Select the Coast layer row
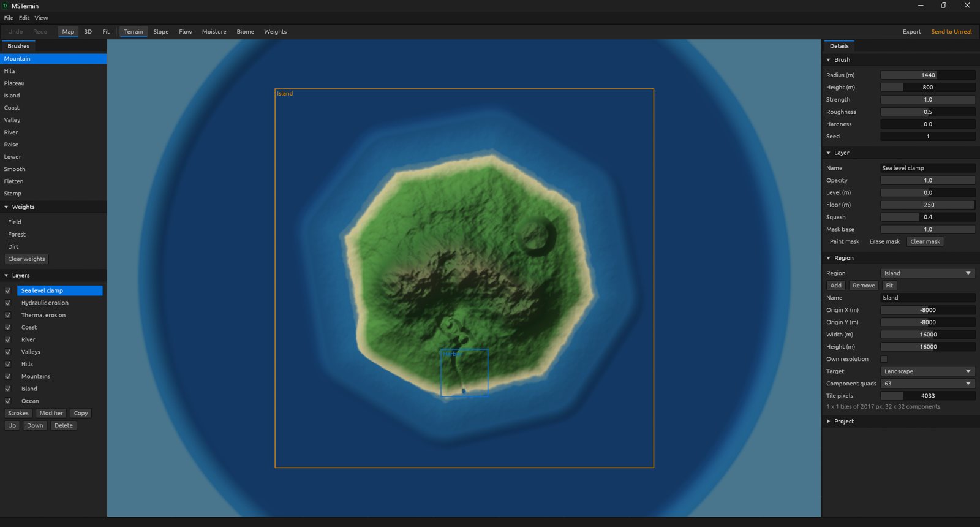Screen dimensions: 980x527 pos(59,327)
